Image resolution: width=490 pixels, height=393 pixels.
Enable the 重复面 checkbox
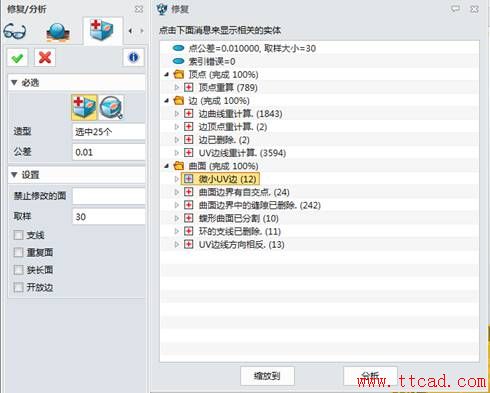[x=18, y=252]
